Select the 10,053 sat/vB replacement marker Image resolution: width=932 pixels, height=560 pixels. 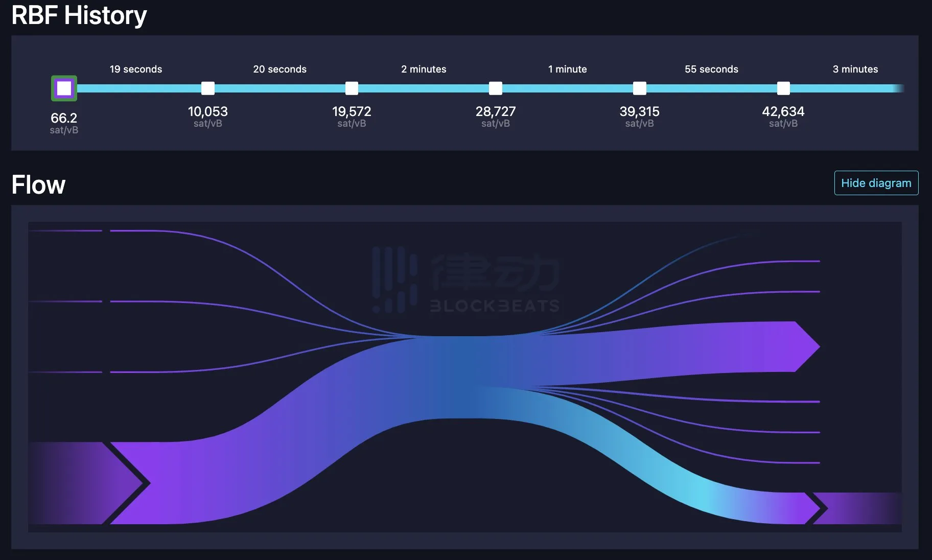pyautogui.click(x=208, y=88)
